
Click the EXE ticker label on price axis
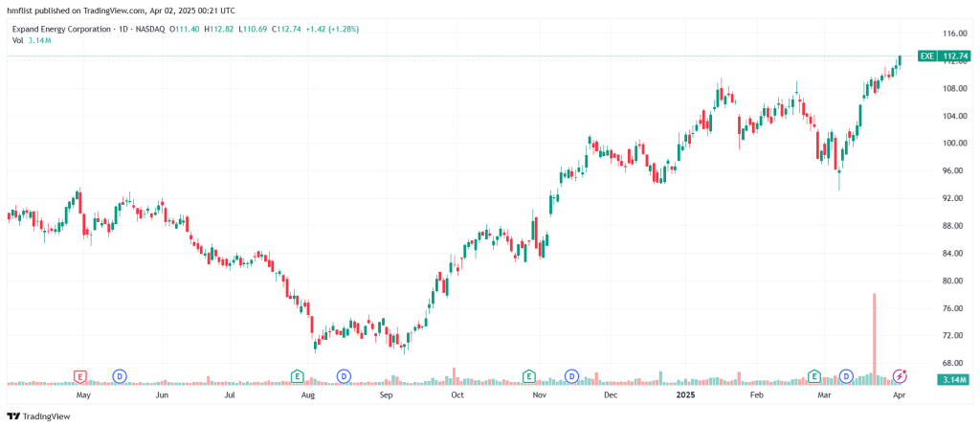pyautogui.click(x=926, y=56)
